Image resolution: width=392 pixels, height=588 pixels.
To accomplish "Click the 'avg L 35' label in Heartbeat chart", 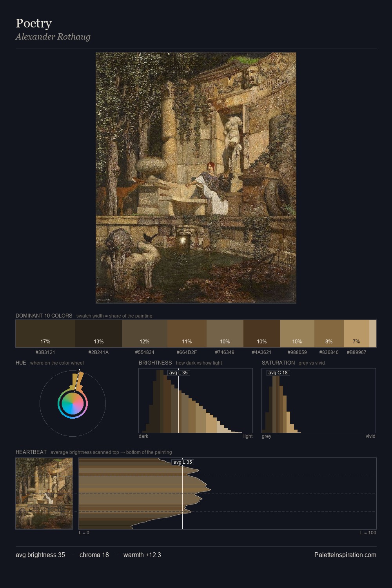I will [183, 462].
